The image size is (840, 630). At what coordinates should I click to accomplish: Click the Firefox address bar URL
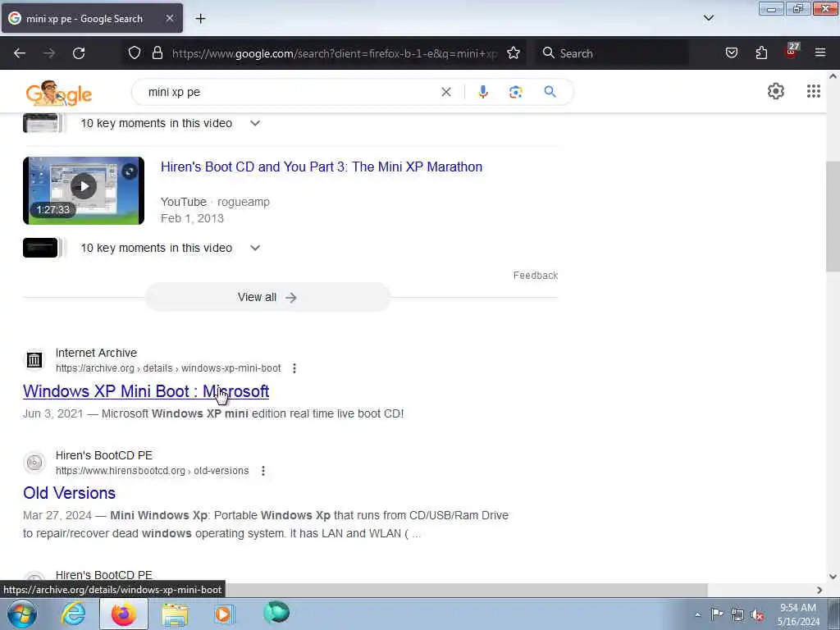(335, 53)
